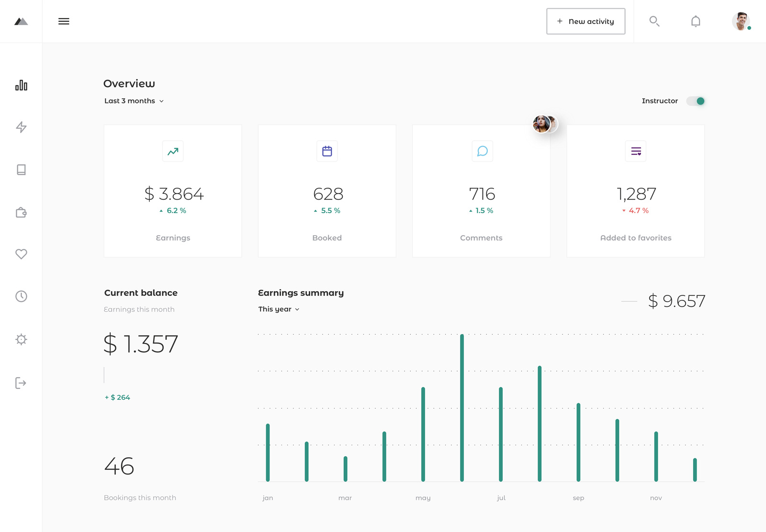
Task: Click the New activity button
Action: click(x=586, y=21)
